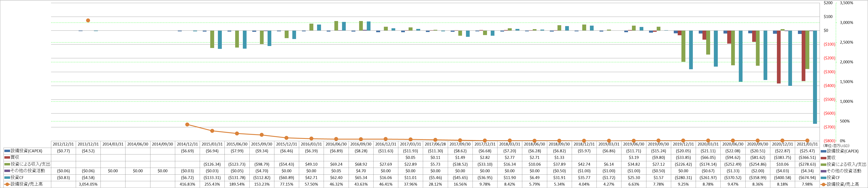Viewport: 868px width, 188px height.
Task: Click the 2019/09/30 date column header
Action: (659, 144)
